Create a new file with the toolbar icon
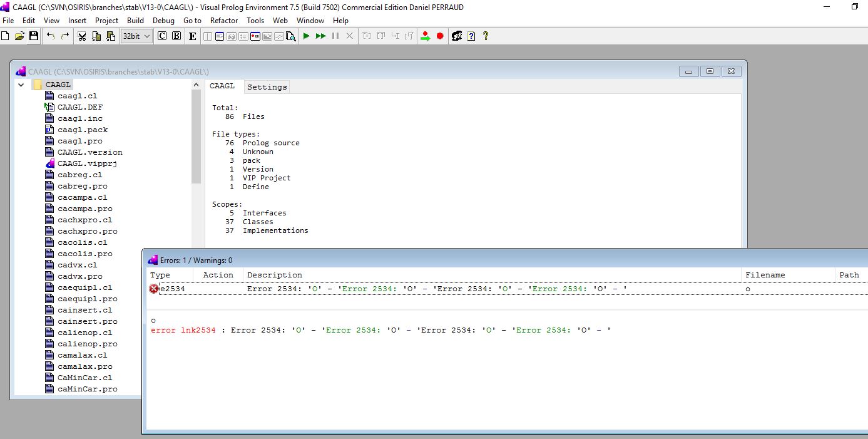The height and width of the screenshot is (439, 868). [x=6, y=36]
